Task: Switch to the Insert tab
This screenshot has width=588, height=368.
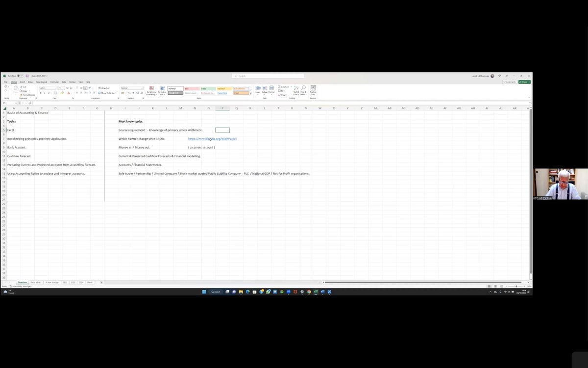Action: coord(22,82)
